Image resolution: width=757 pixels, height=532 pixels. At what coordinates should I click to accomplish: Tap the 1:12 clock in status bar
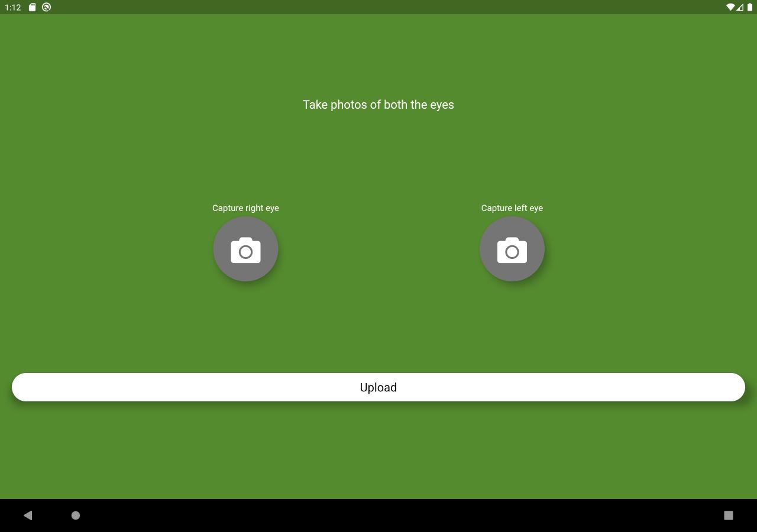13,7
